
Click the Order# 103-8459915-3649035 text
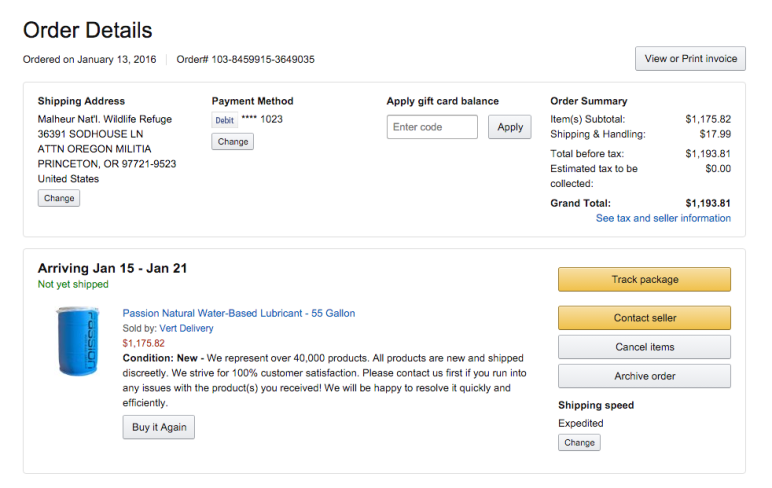tap(245, 60)
